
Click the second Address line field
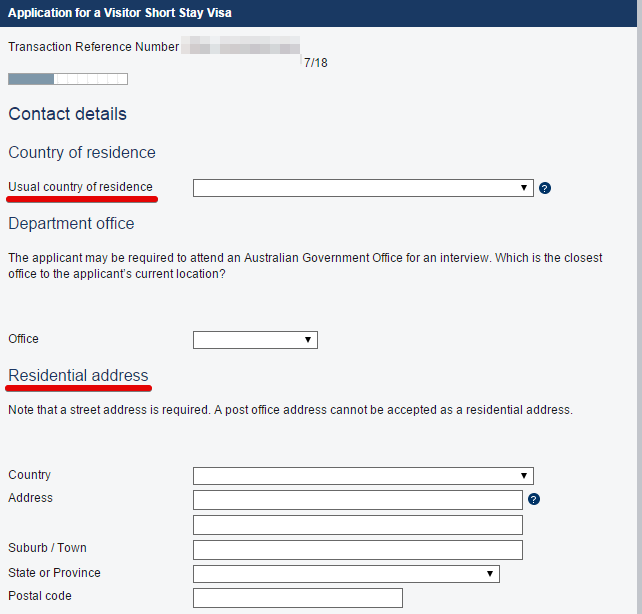357,525
